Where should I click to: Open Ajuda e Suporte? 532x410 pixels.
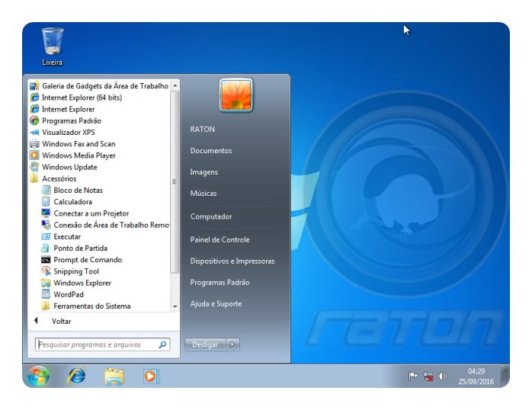point(216,303)
